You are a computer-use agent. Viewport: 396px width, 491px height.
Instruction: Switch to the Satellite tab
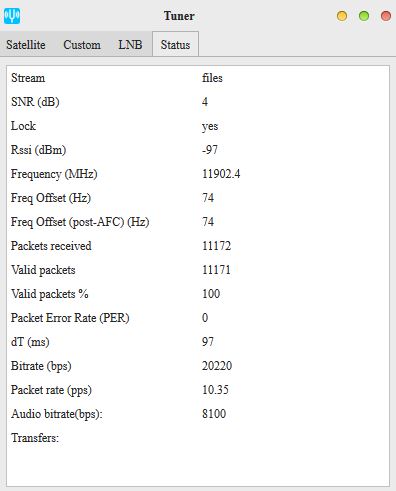click(26, 45)
